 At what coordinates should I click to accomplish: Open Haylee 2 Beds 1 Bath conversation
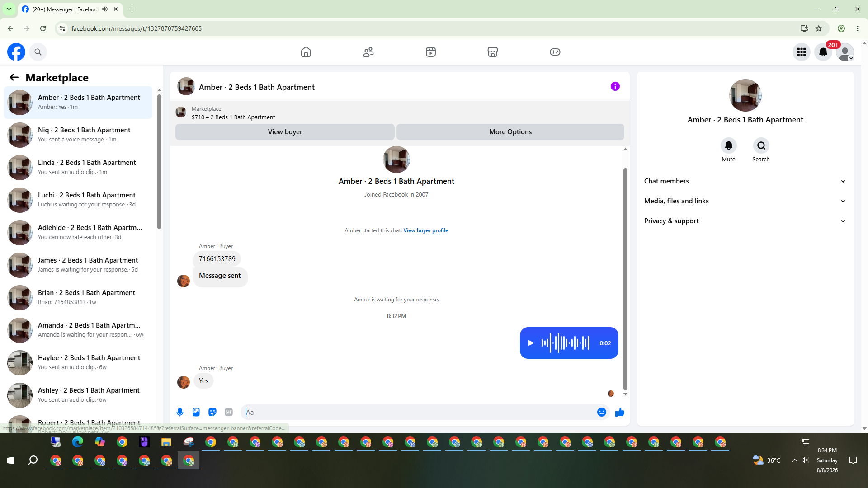(x=78, y=363)
